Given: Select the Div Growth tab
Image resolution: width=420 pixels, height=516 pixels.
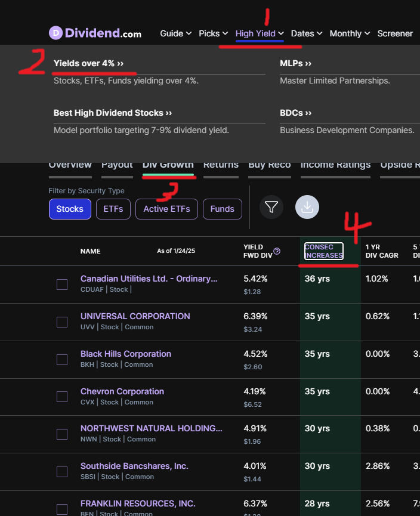Looking at the screenshot, I should tap(168, 166).
